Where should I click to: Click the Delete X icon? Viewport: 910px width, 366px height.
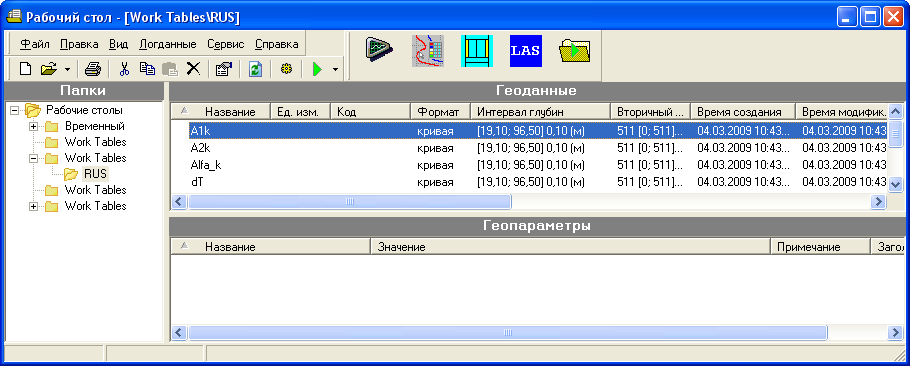[193, 69]
